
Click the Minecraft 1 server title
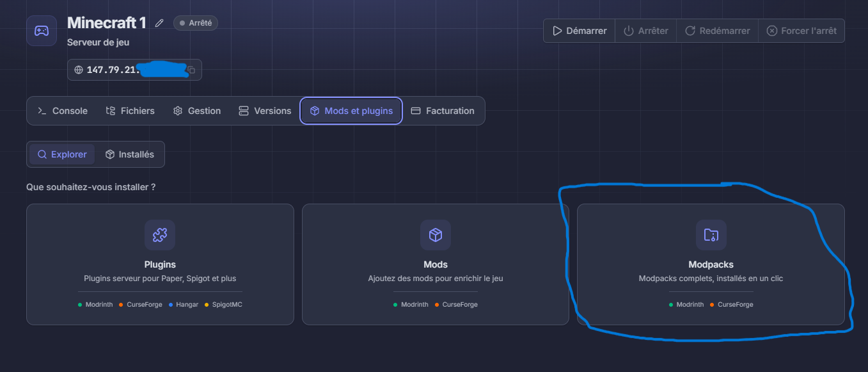point(107,23)
